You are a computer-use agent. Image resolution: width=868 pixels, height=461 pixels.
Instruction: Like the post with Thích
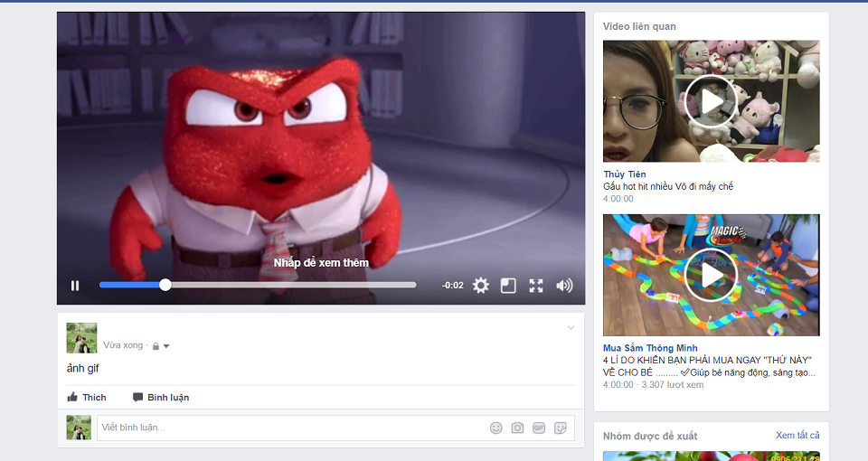tap(87, 398)
